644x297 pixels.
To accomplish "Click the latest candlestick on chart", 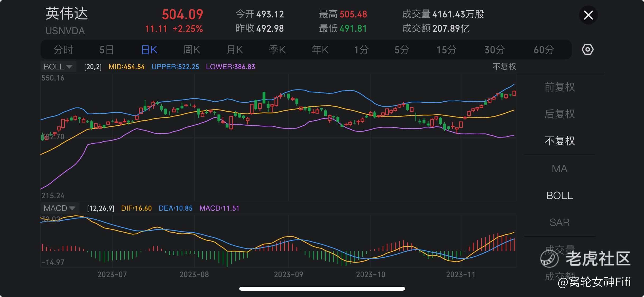I will click(x=514, y=93).
